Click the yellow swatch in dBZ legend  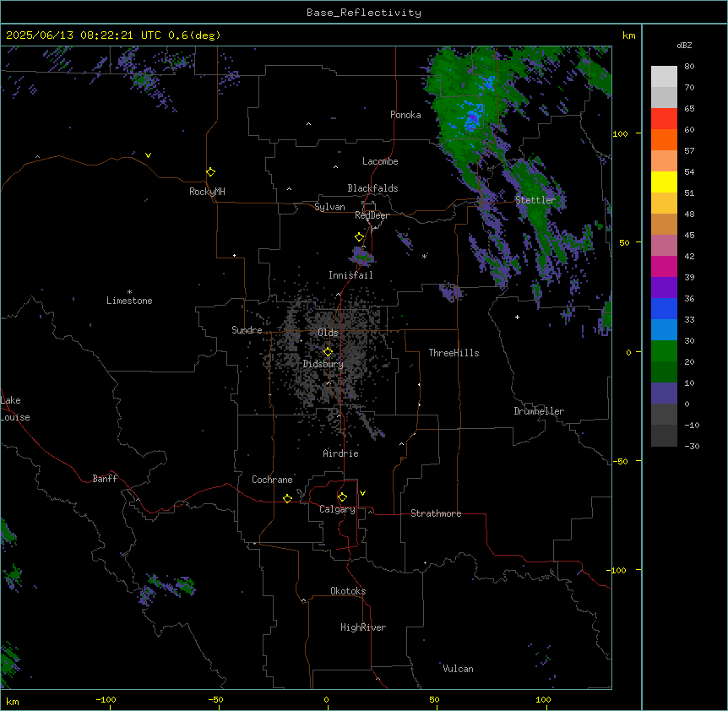[x=664, y=182]
